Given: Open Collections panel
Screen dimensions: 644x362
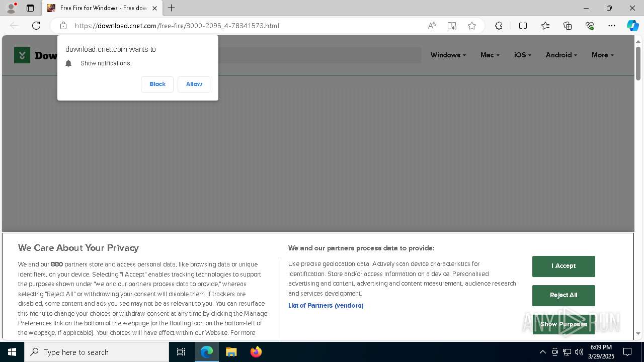Looking at the screenshot, I should (x=568, y=26).
